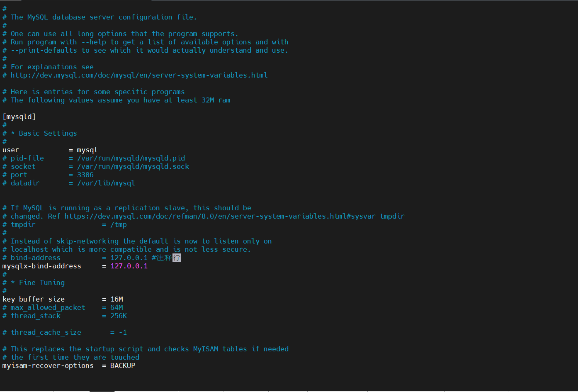This screenshot has height=392, width=578.
Task: Click the commented 'thread_stack' key
Action: coord(36,316)
